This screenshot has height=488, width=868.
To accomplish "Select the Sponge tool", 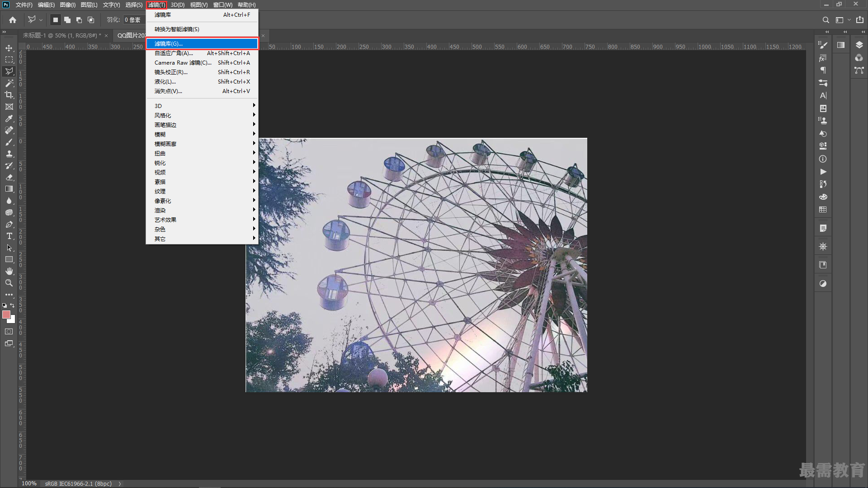I will coord(9,212).
